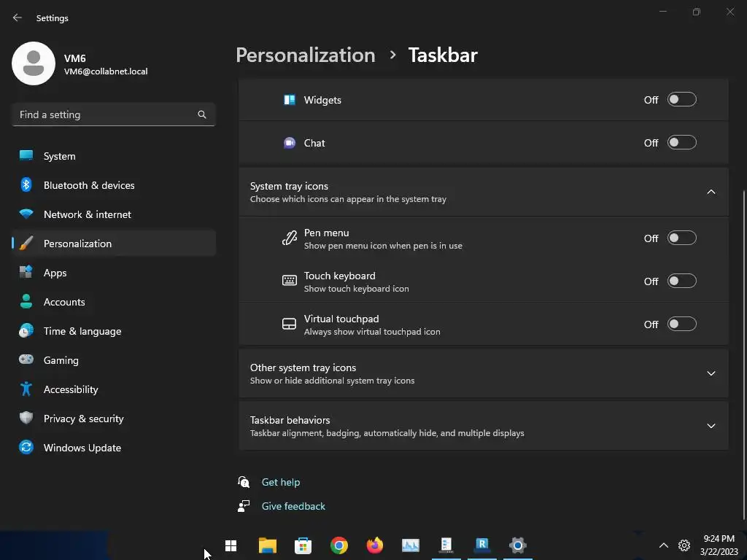The height and width of the screenshot is (560, 747).
Task: Open Apps settings category
Action: tap(113, 273)
